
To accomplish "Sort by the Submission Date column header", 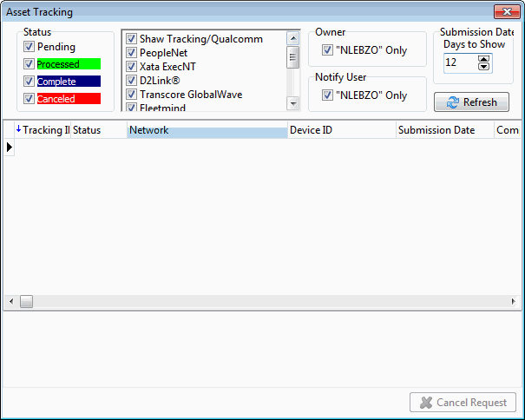I will (x=445, y=130).
